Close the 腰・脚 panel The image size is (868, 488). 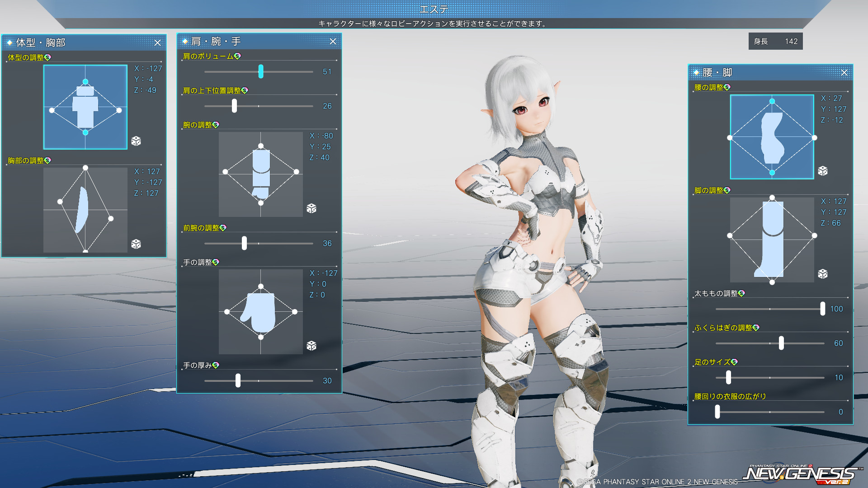(844, 73)
